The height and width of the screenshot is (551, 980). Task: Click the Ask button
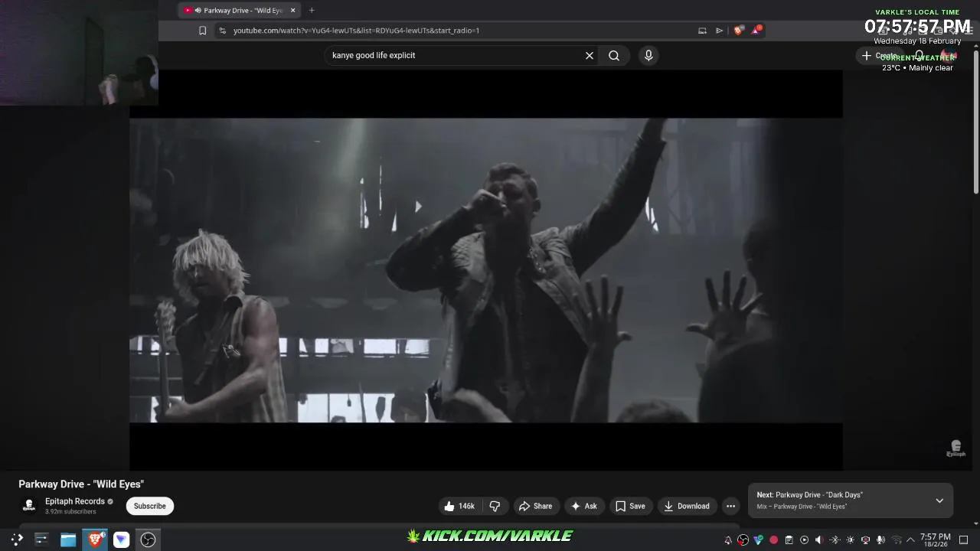click(584, 506)
